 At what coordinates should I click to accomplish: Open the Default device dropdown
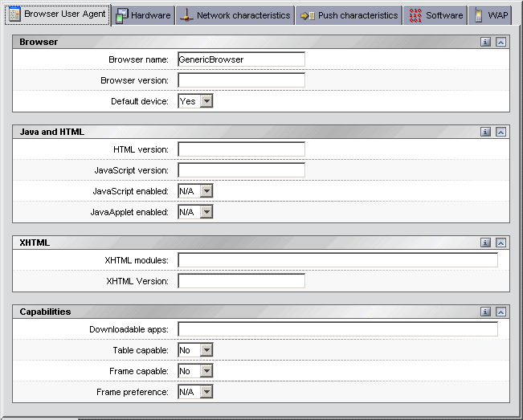click(195, 101)
